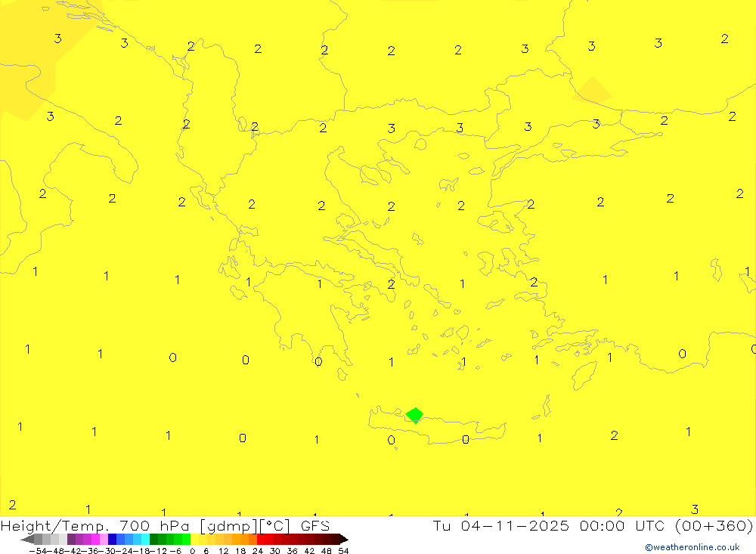Click the pale orange diamond patch near top right

point(592,90)
